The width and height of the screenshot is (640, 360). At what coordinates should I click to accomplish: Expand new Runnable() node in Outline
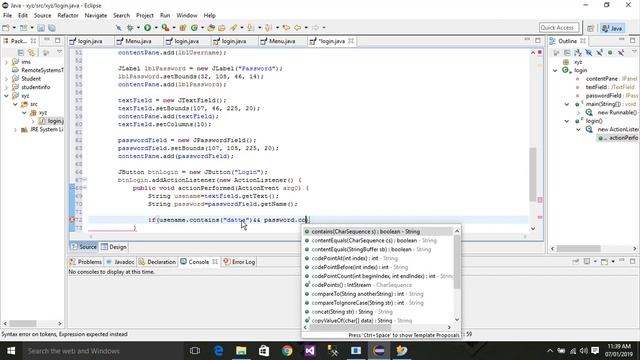tap(578, 113)
